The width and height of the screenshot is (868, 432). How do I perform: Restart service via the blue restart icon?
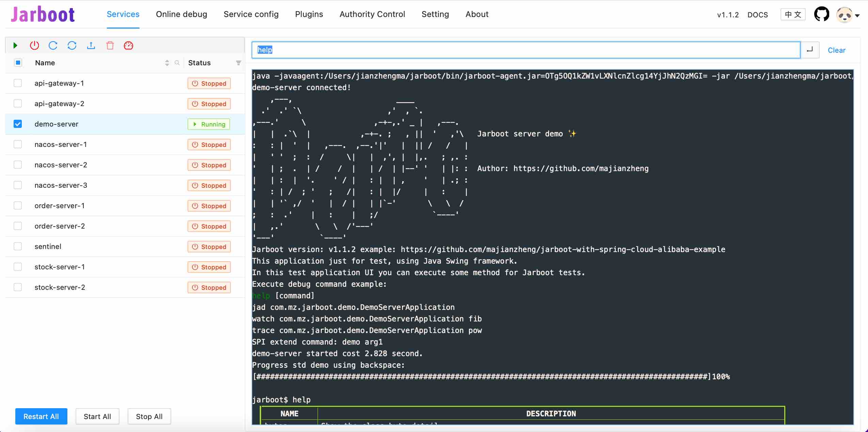tap(53, 45)
